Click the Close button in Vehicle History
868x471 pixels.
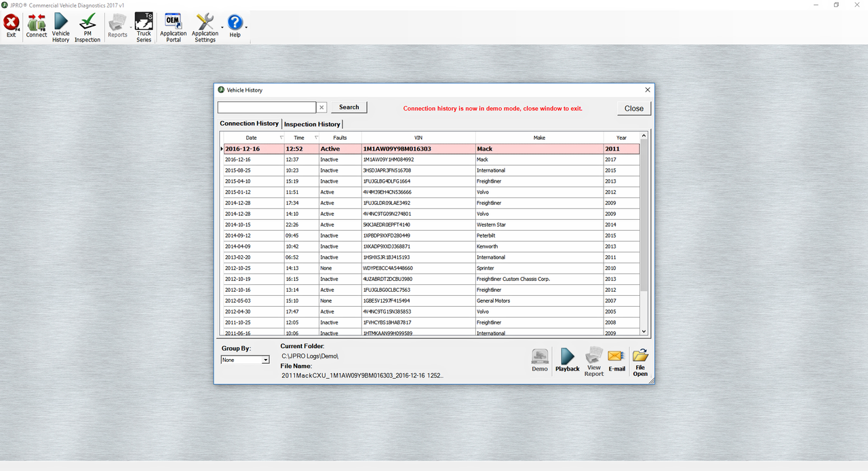(634, 108)
